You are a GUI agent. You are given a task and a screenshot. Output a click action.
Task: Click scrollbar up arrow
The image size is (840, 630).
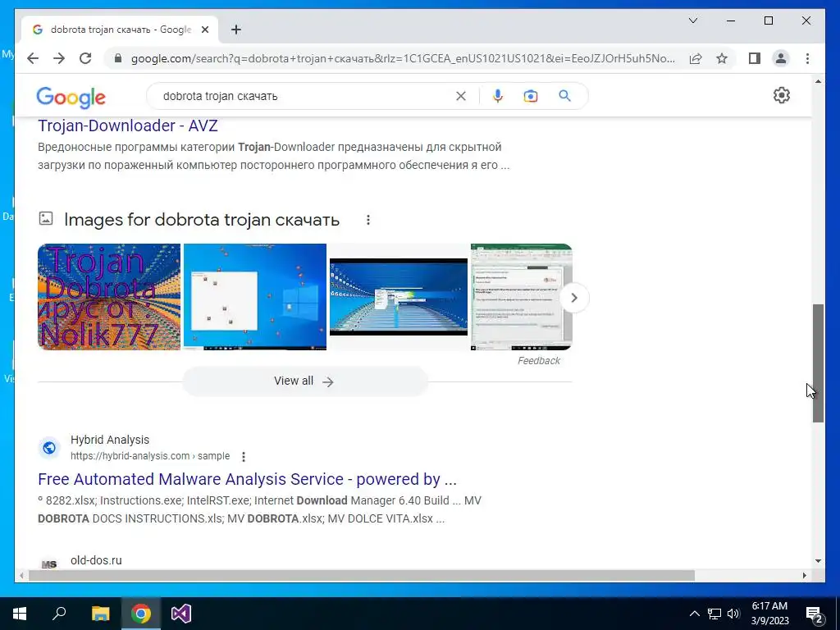point(818,81)
